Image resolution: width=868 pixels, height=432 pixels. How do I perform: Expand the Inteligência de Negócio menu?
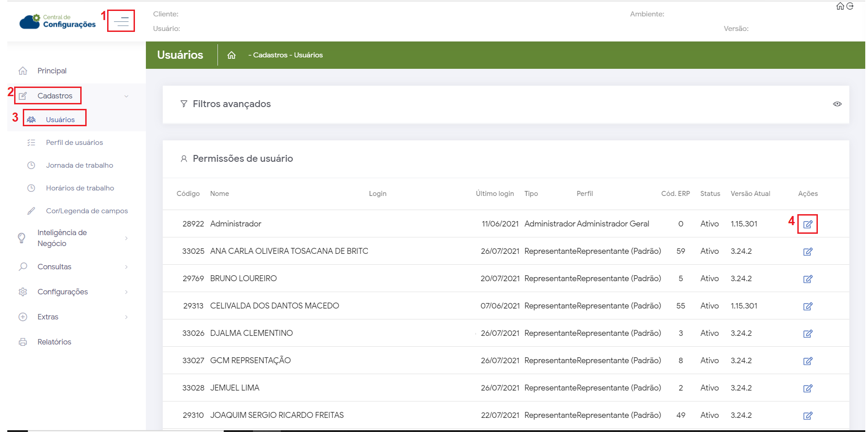tap(126, 238)
